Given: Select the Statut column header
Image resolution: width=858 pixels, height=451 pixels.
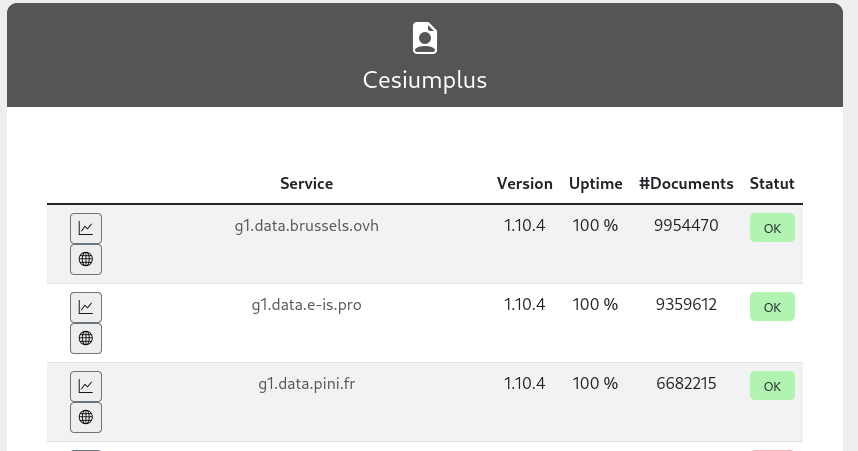Looking at the screenshot, I should [x=772, y=184].
